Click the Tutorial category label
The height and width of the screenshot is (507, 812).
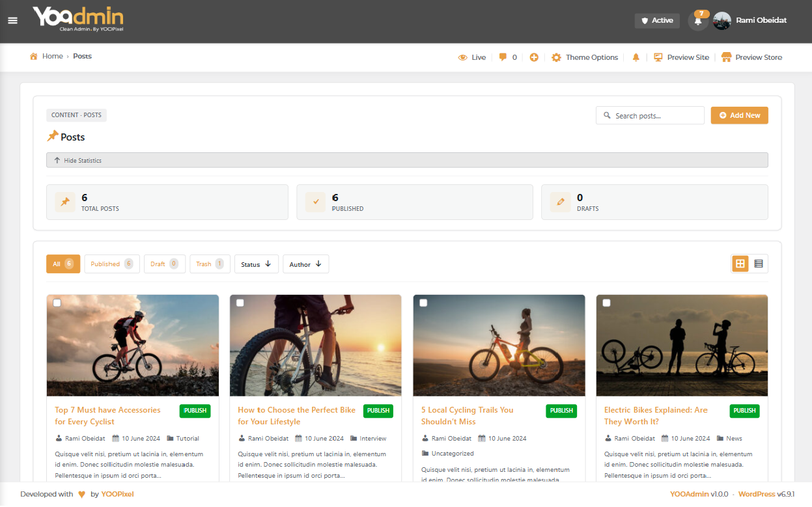(188, 439)
